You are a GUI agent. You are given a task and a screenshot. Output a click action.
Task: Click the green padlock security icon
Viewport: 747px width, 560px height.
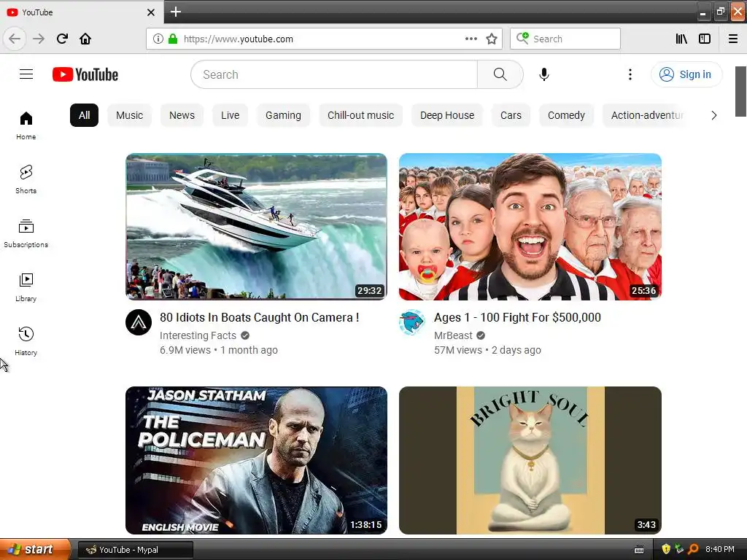(173, 39)
